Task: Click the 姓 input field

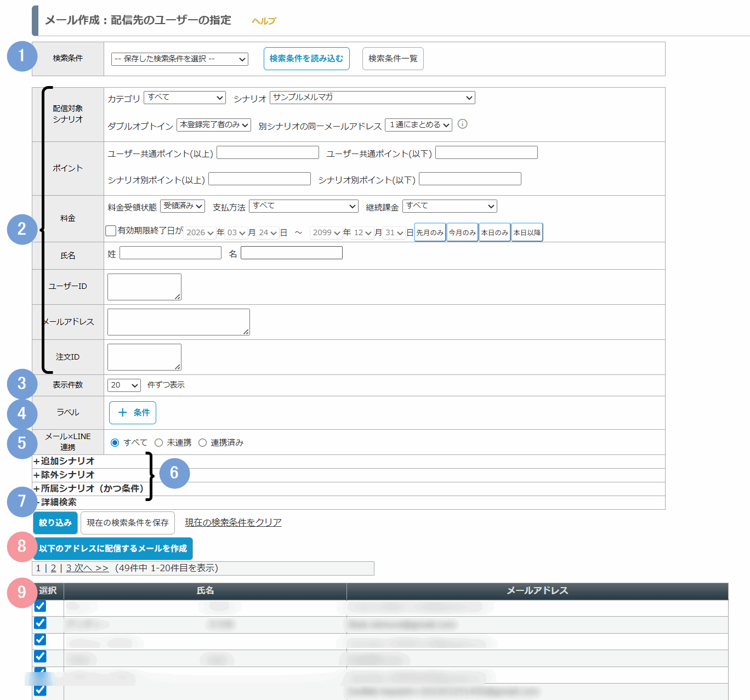Action: pyautogui.click(x=171, y=253)
